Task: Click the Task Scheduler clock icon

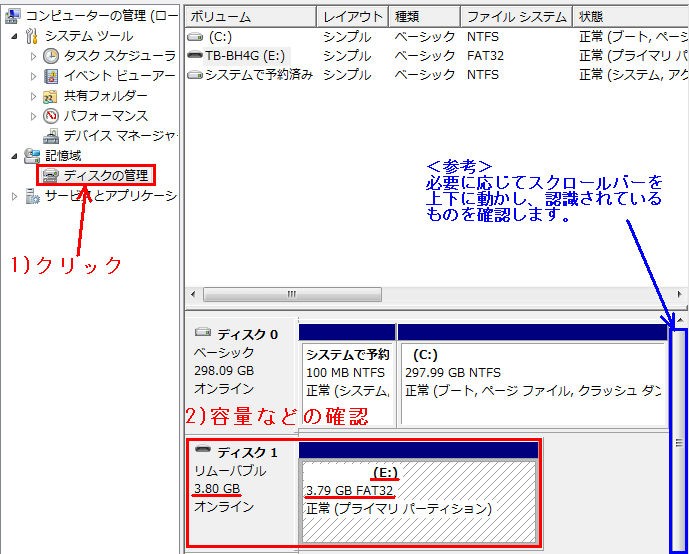Action: 51,55
